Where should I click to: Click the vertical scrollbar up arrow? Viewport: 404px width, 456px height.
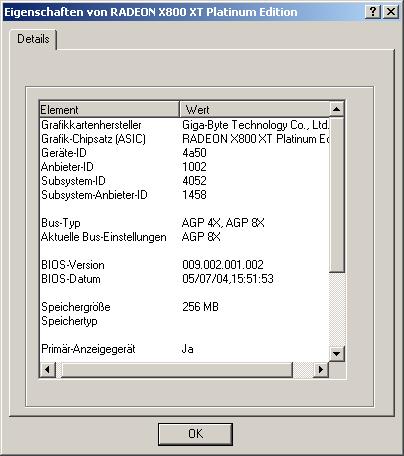point(336,109)
